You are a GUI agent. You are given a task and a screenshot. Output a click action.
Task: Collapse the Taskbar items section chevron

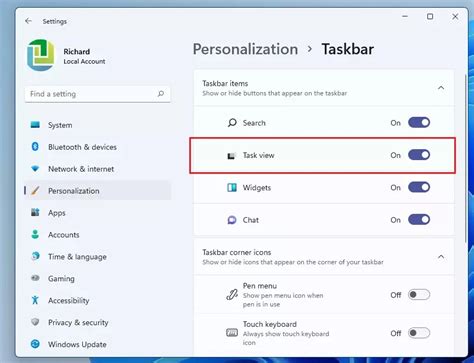click(x=441, y=88)
